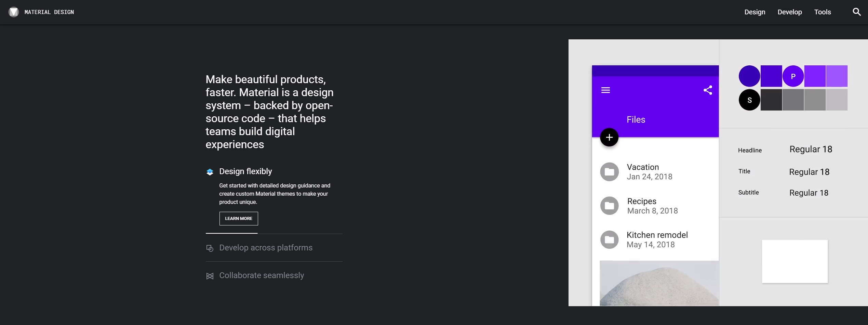Click the Subtitle typography label
This screenshot has height=325, width=868.
pyautogui.click(x=748, y=192)
